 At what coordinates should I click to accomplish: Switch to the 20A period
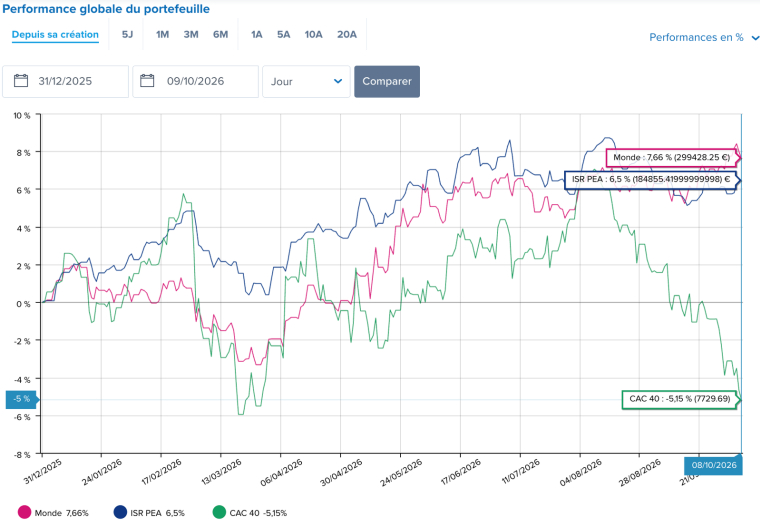pos(347,34)
